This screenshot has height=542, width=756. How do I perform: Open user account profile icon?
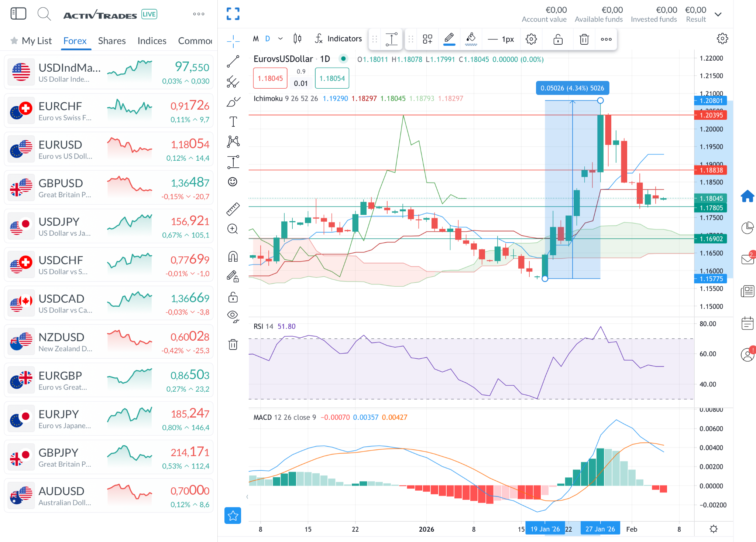748,355
